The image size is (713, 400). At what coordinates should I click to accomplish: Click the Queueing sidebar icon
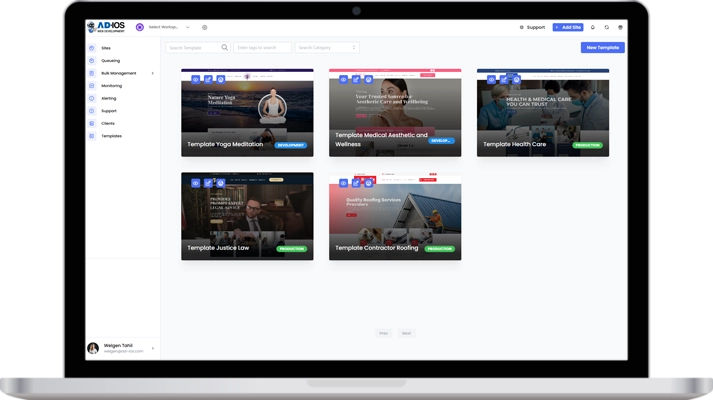coord(92,61)
